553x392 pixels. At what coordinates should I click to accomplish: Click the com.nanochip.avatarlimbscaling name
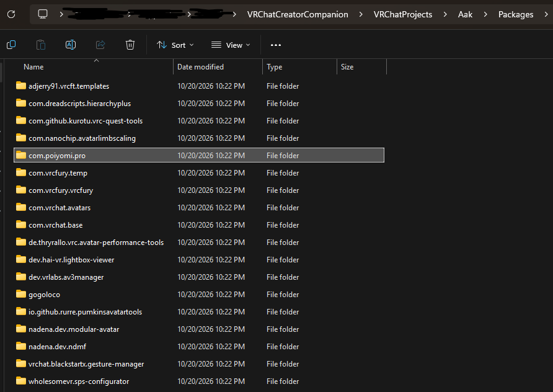pos(82,138)
